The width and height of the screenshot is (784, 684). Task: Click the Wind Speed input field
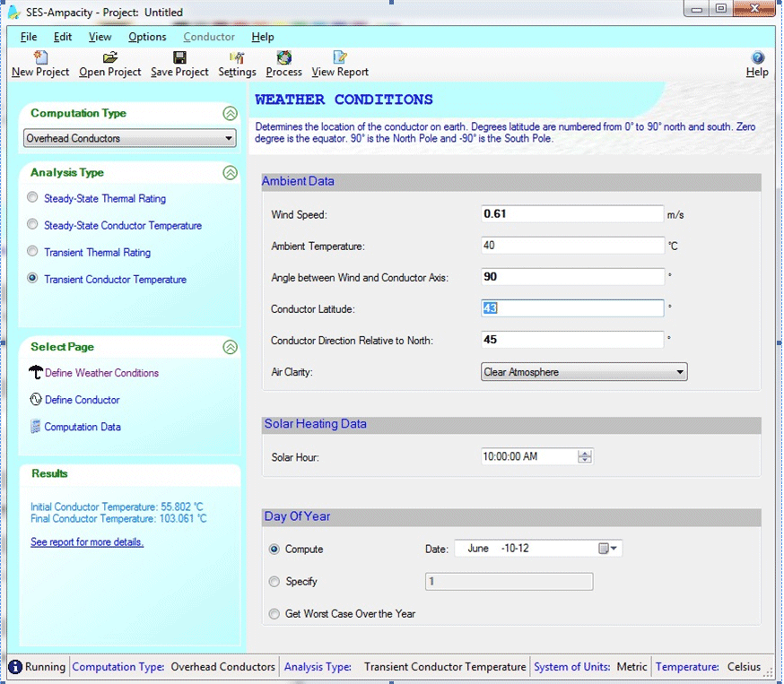[572, 214]
